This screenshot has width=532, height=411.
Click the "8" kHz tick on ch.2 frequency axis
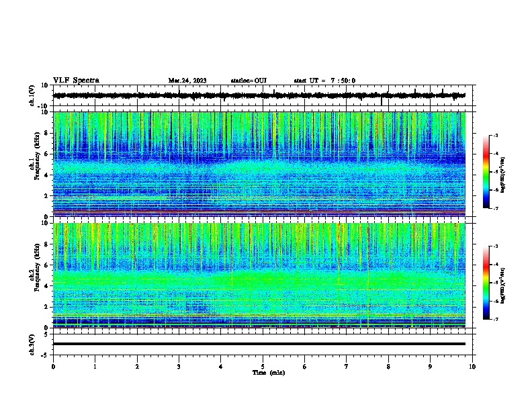[x=46, y=244]
